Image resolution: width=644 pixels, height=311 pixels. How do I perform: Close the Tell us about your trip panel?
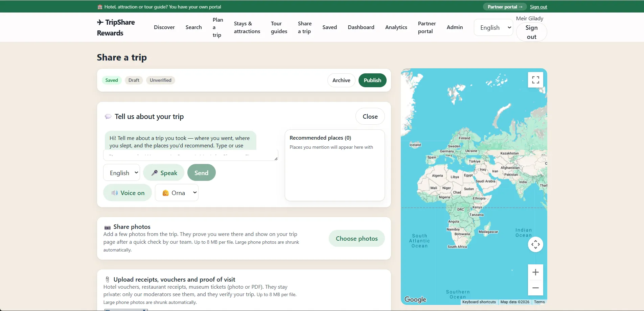(370, 116)
